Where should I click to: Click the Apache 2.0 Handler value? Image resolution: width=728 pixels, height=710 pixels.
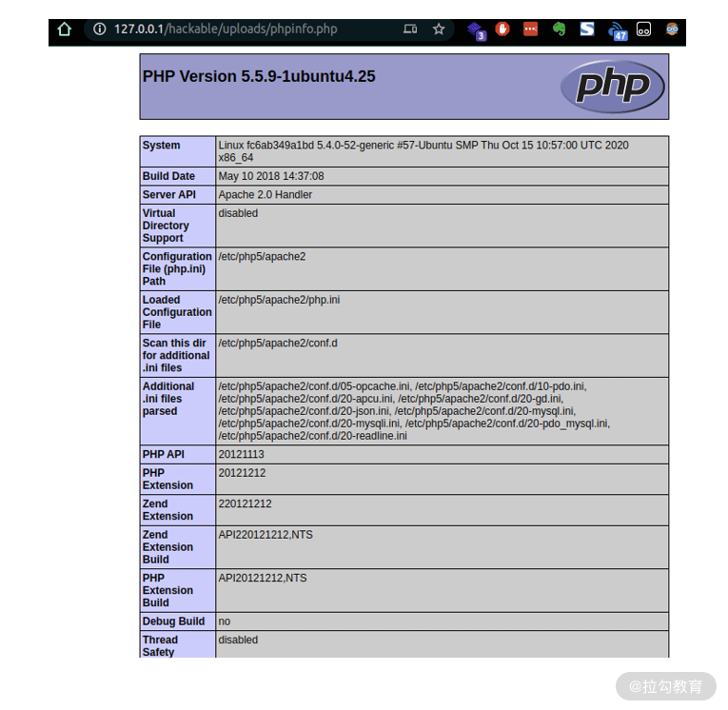pyautogui.click(x=266, y=194)
